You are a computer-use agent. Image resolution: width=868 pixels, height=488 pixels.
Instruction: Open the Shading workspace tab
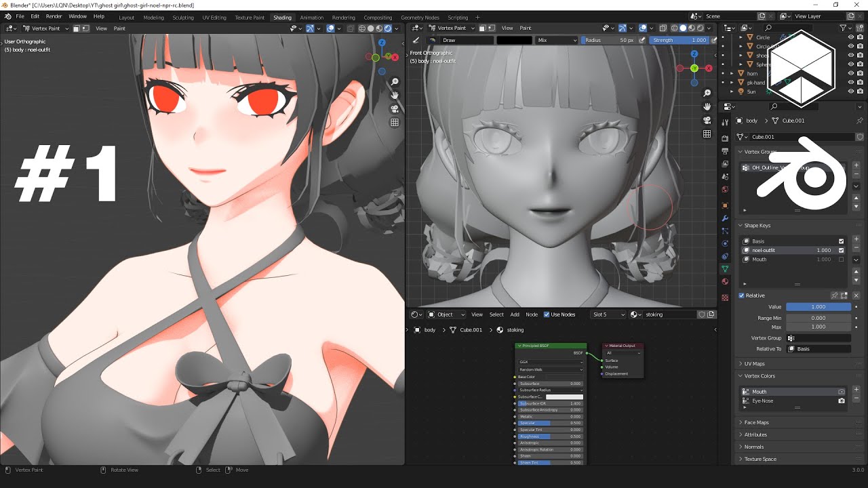(282, 17)
